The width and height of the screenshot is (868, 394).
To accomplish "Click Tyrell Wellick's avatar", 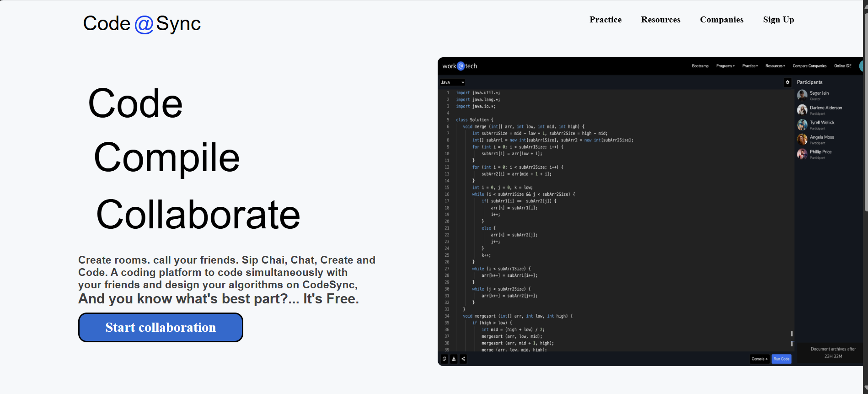I will [x=802, y=124].
